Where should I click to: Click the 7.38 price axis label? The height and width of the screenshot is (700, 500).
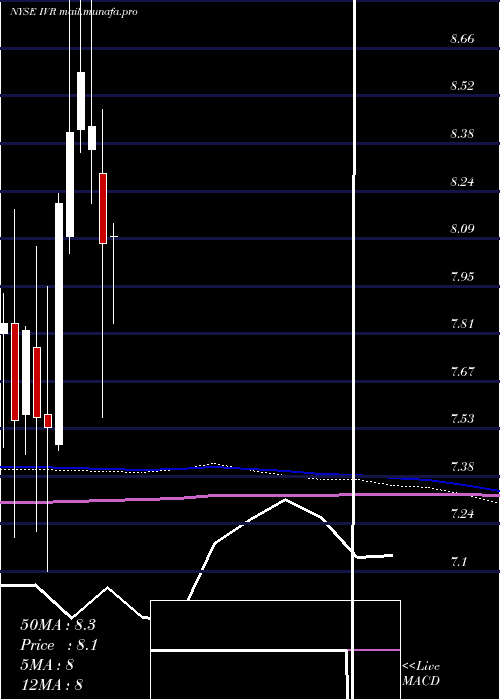(x=462, y=467)
